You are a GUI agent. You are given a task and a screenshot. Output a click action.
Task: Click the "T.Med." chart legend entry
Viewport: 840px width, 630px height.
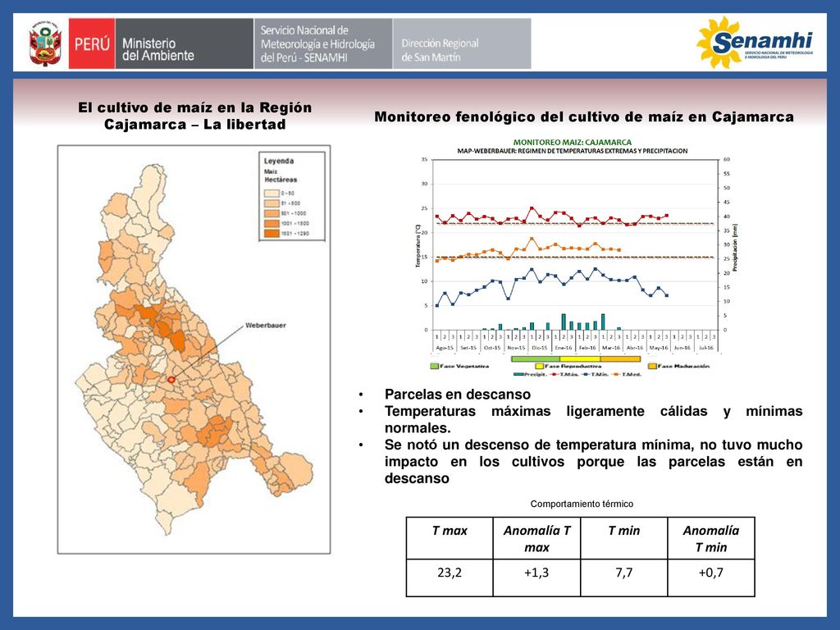(626, 374)
